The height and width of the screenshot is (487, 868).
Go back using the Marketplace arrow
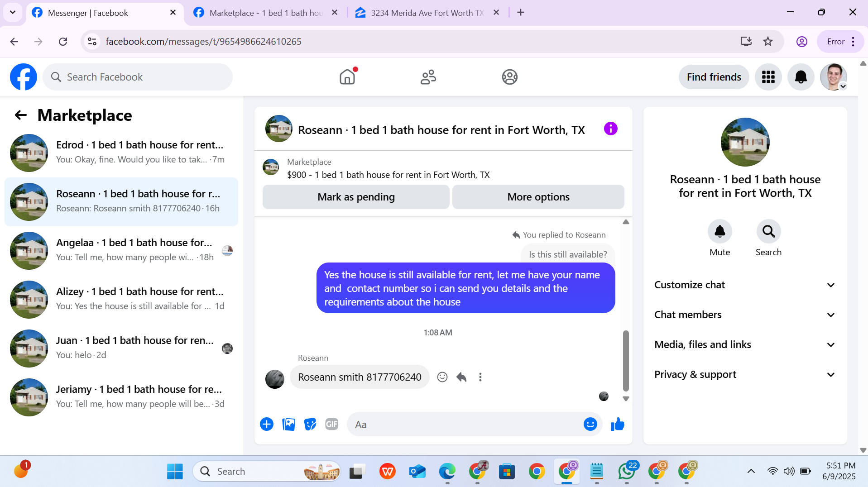click(x=21, y=115)
